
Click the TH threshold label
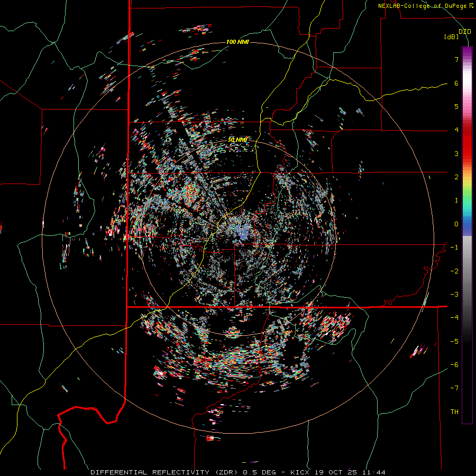pyautogui.click(x=454, y=412)
